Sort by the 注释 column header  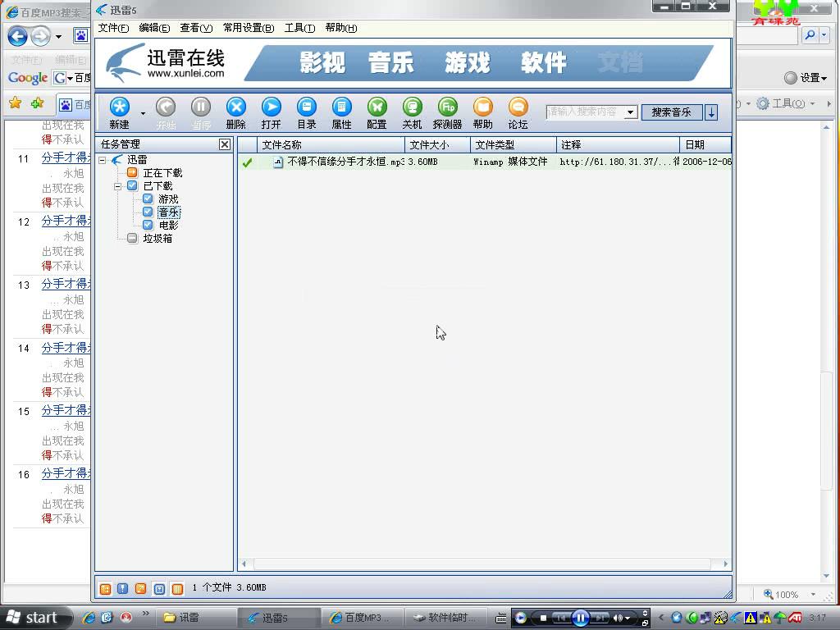(x=619, y=144)
